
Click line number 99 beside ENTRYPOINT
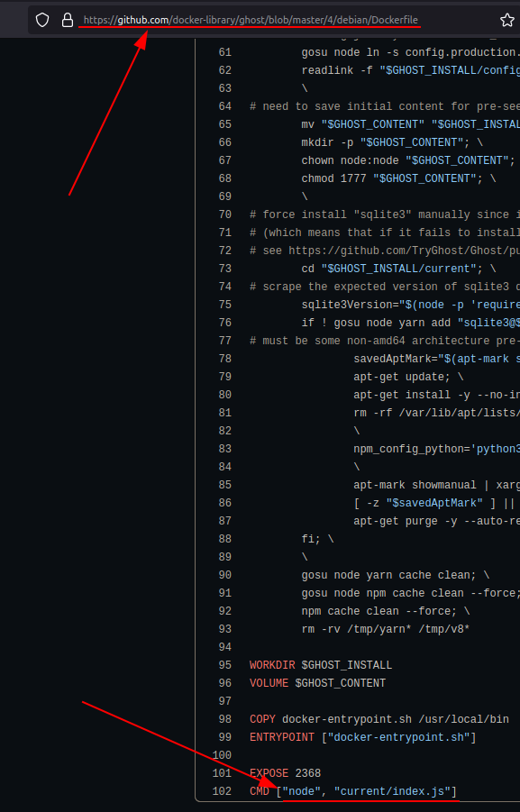pos(224,737)
